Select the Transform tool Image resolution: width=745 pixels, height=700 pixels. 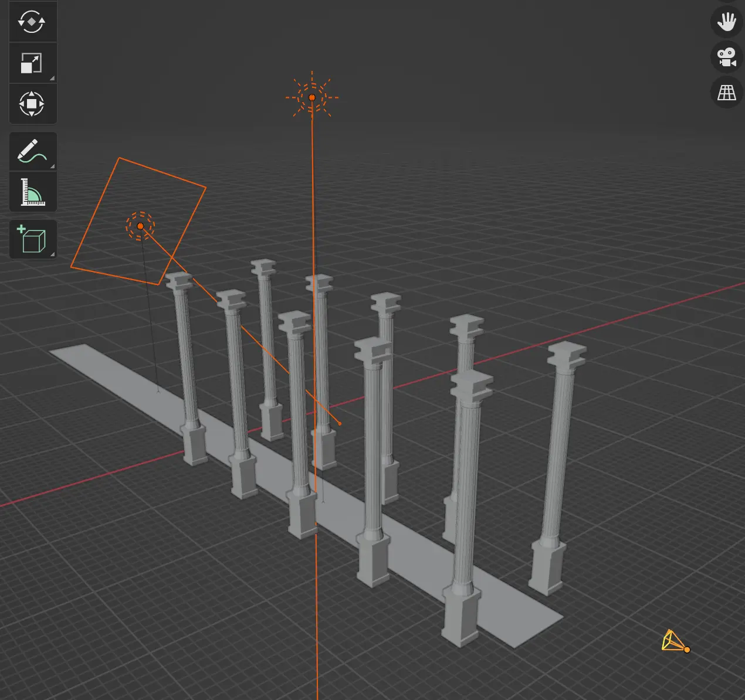tap(32, 104)
